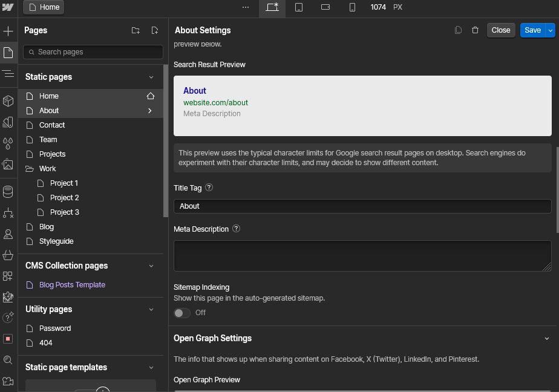Open the Webflow logo menu
The width and height of the screenshot is (559, 392).
click(8, 7)
